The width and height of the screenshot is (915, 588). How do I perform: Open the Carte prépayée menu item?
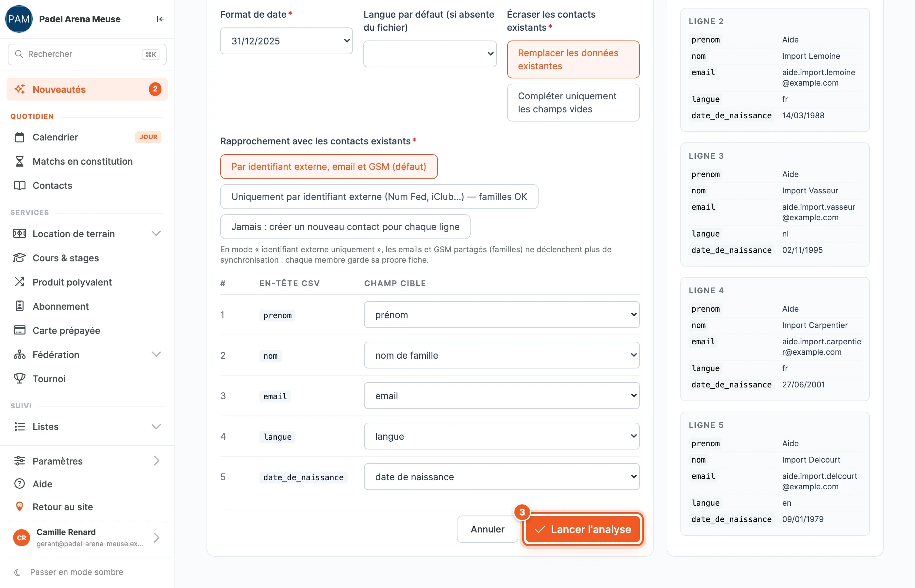pos(87,330)
